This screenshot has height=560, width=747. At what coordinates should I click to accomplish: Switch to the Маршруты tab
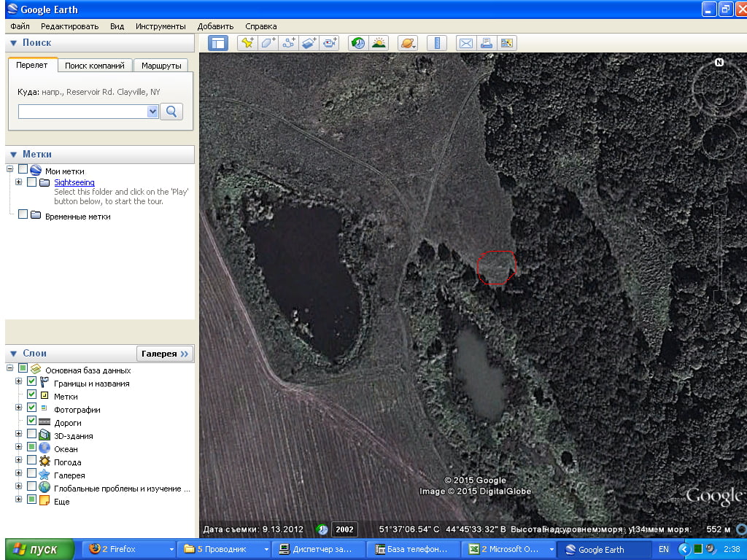pos(161,66)
